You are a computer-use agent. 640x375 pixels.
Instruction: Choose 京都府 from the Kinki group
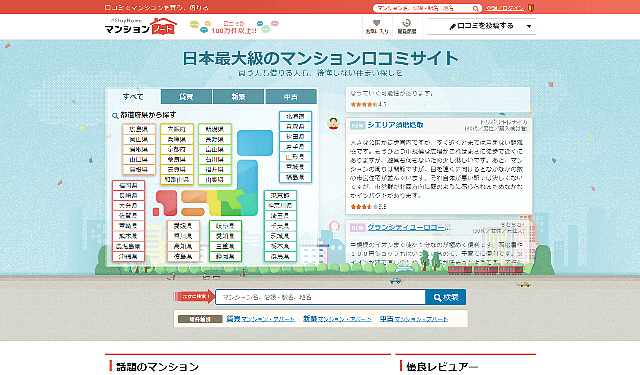(x=177, y=149)
